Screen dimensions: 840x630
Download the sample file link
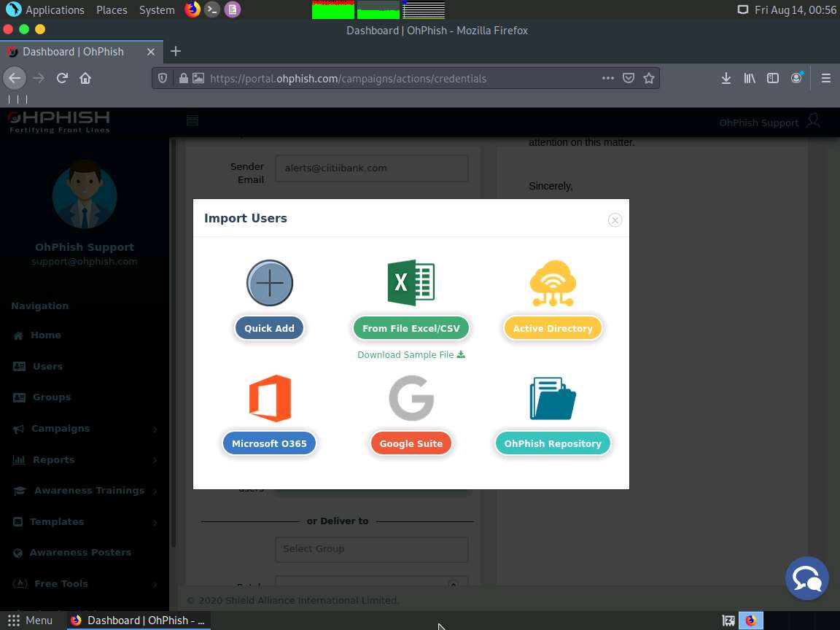(411, 354)
